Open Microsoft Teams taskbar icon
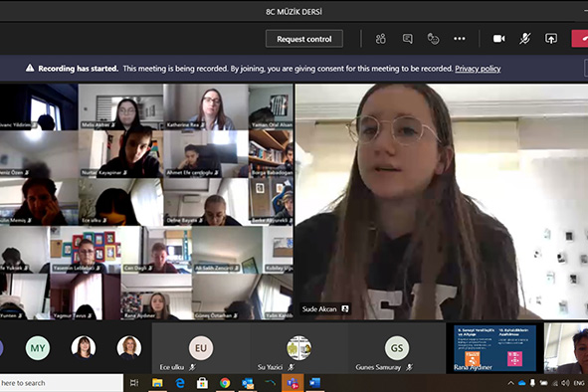The image size is (588, 392). point(293,383)
